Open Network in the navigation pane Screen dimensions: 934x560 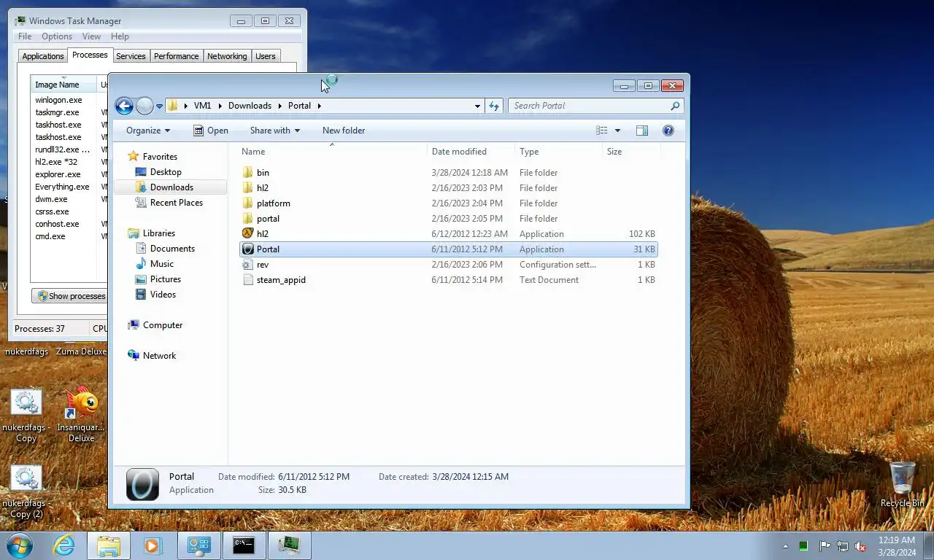(x=159, y=356)
